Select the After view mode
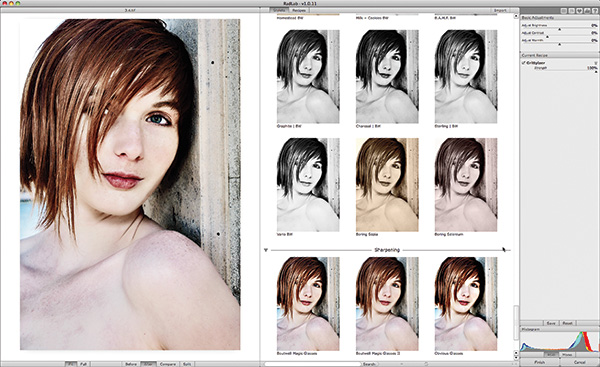The image size is (600, 367). click(x=147, y=364)
